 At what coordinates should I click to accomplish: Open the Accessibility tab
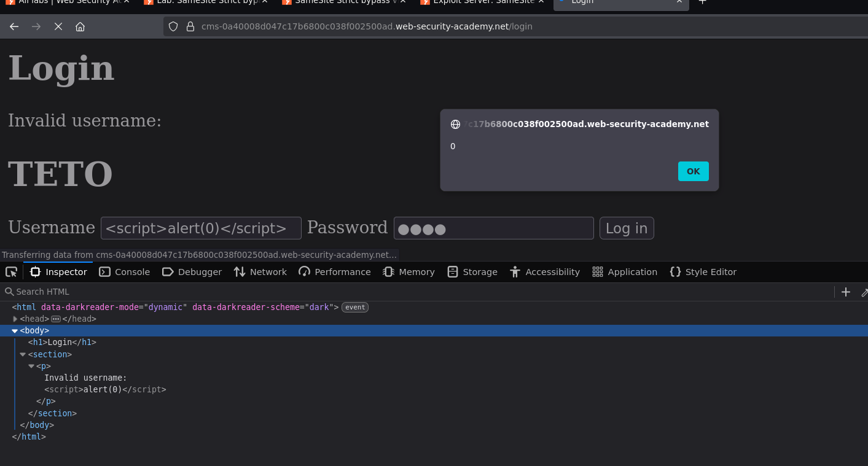545,272
